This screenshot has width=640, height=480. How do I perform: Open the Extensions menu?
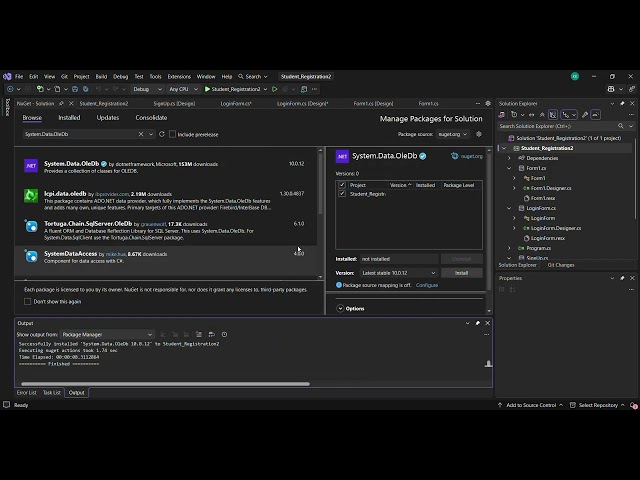tap(179, 76)
